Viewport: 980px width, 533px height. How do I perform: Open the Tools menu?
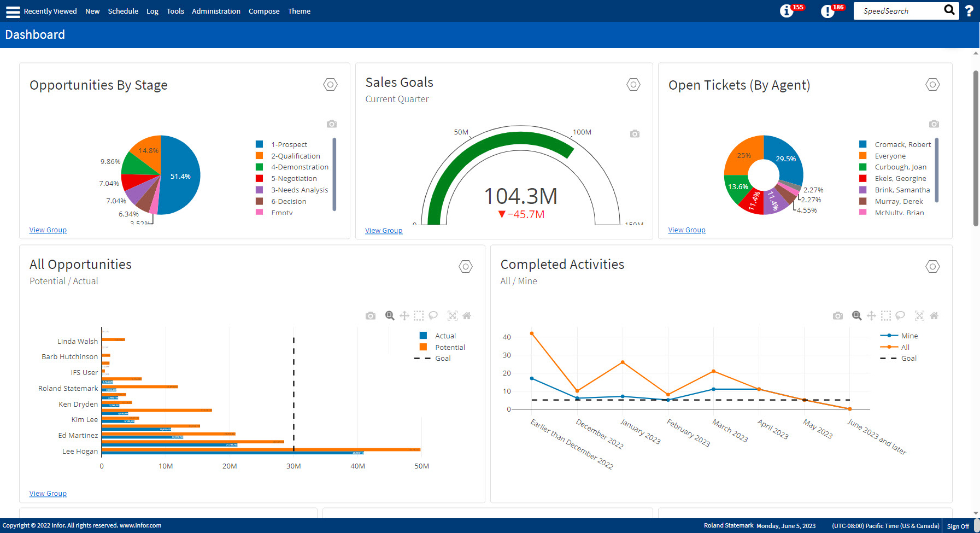pyautogui.click(x=175, y=11)
